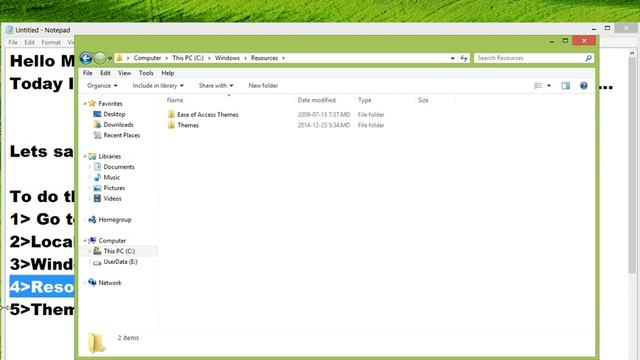Viewport: 640px width, 360px height.
Task: Click the search magnifier icon
Action: coord(588,58)
